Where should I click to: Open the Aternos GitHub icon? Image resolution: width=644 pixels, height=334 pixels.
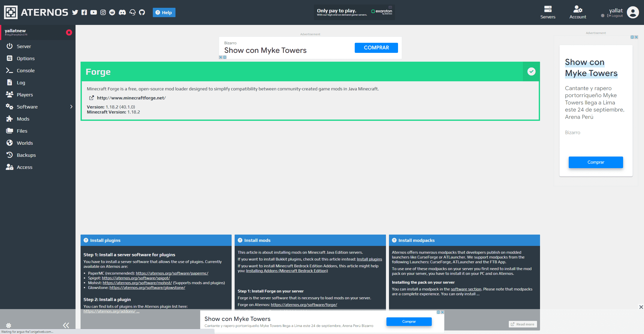pos(142,12)
